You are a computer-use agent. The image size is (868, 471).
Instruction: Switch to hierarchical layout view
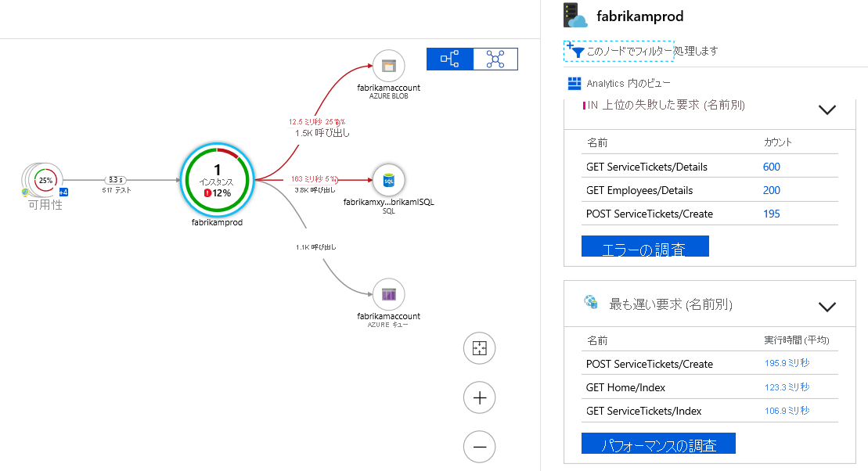tap(450, 59)
